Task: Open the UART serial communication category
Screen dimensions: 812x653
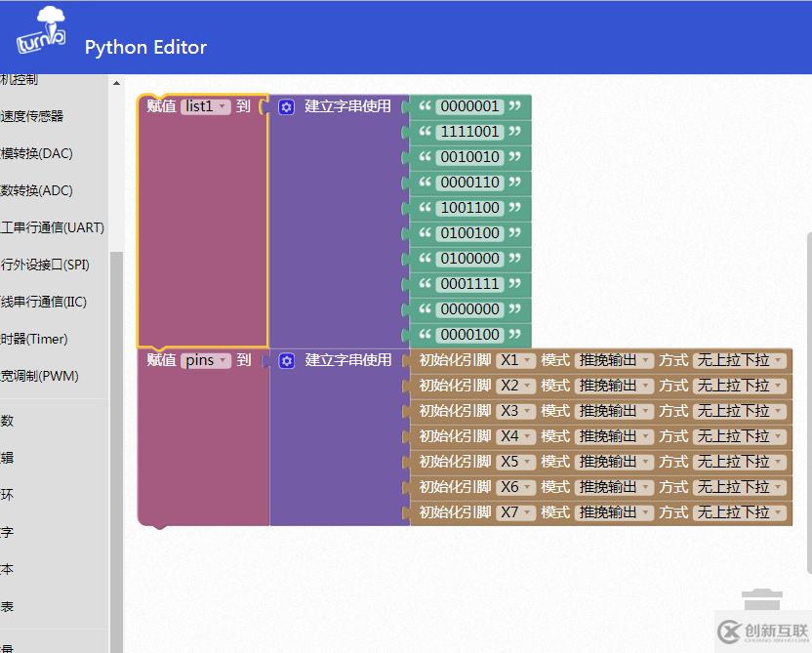Action: [53, 227]
